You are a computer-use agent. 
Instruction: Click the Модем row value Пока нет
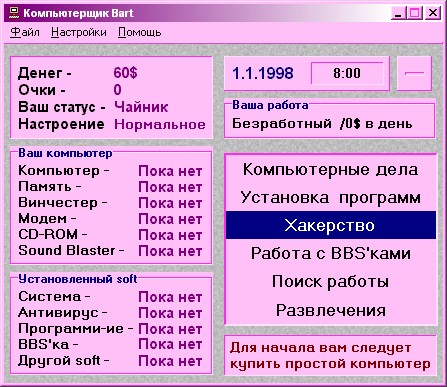click(170, 219)
